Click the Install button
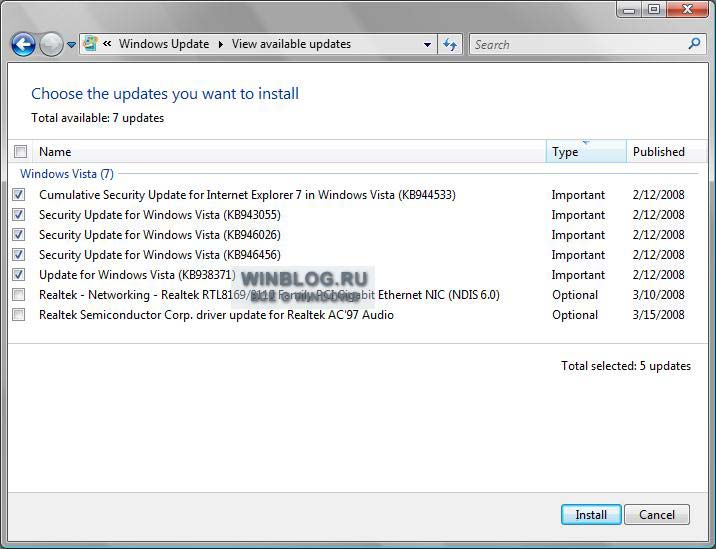 click(x=591, y=515)
